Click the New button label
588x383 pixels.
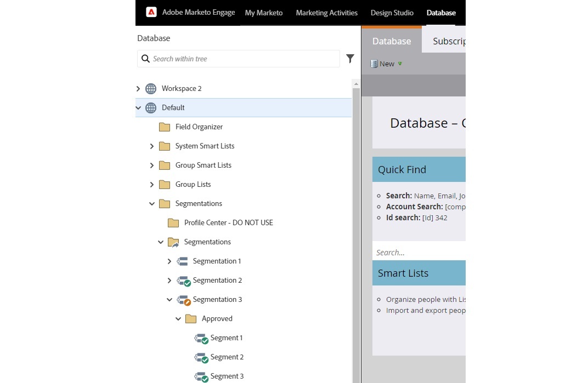click(x=387, y=64)
